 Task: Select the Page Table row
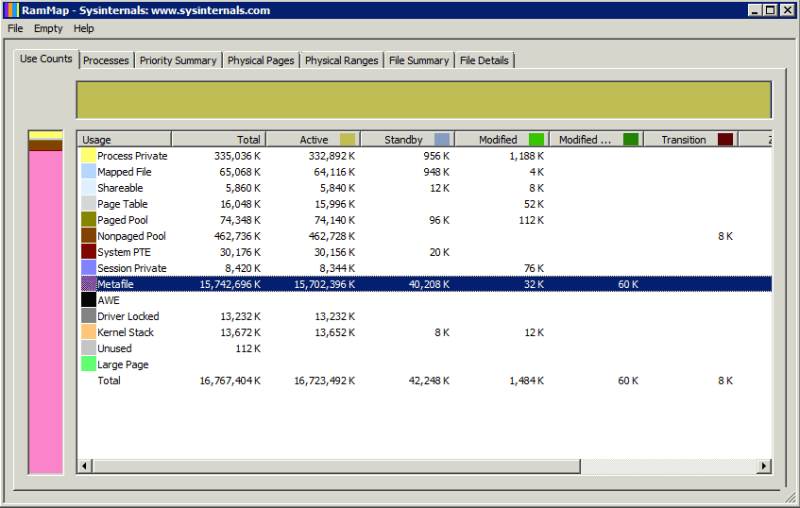point(424,204)
